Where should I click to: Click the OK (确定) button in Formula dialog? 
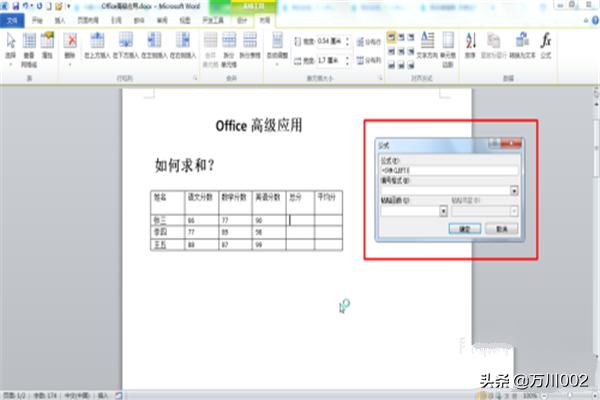465,229
